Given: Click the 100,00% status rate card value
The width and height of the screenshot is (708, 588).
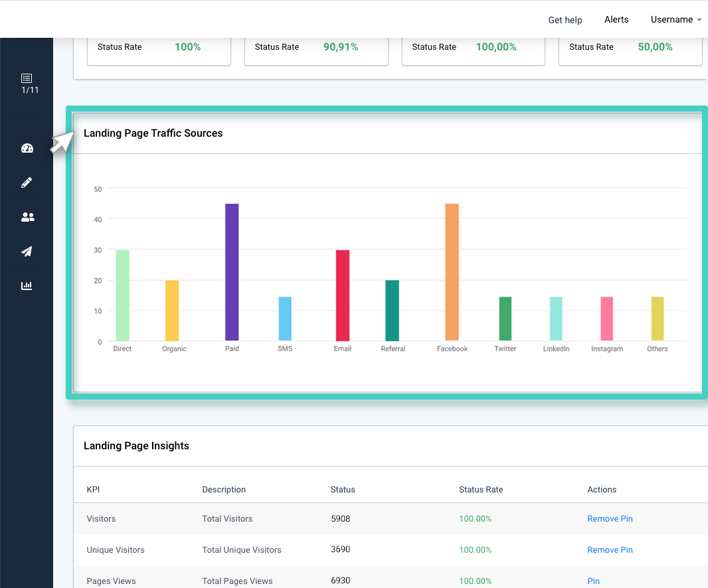Looking at the screenshot, I should [x=495, y=47].
